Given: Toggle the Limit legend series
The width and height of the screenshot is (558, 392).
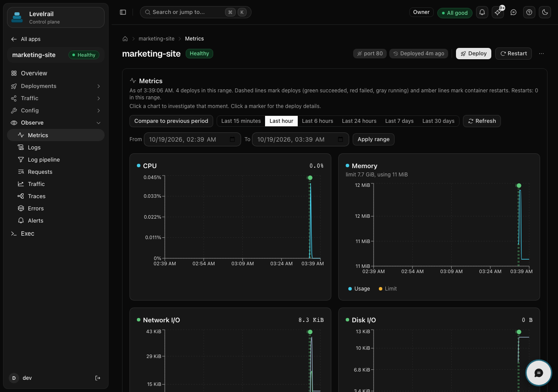Looking at the screenshot, I should (388, 289).
